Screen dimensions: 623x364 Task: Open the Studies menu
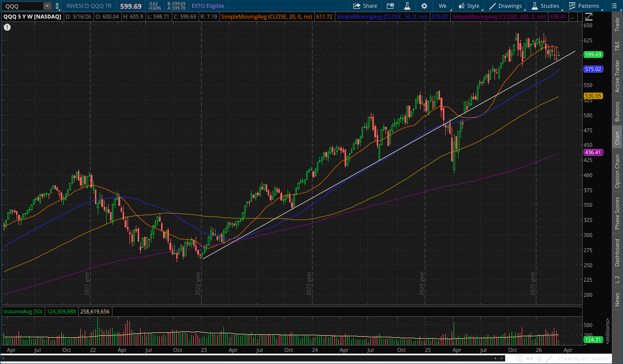pos(545,6)
